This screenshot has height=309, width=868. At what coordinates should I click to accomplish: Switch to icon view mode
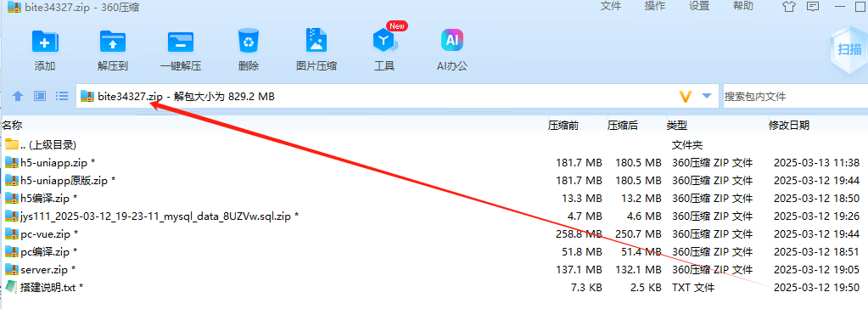(40, 97)
